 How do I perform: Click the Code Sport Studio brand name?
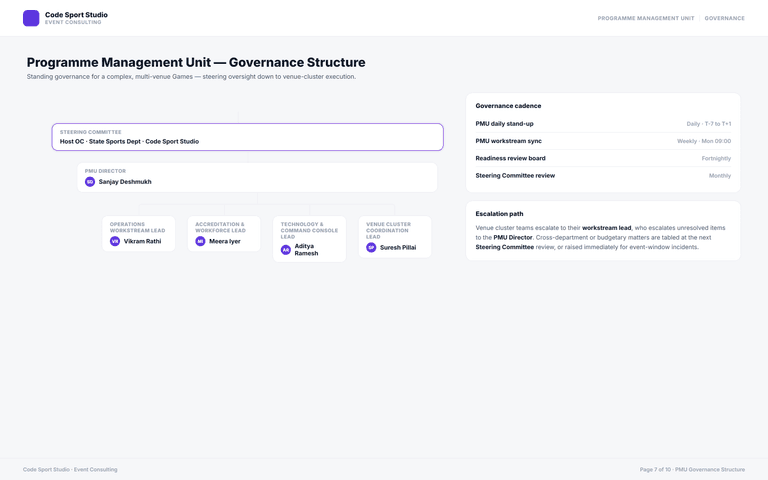tap(76, 15)
